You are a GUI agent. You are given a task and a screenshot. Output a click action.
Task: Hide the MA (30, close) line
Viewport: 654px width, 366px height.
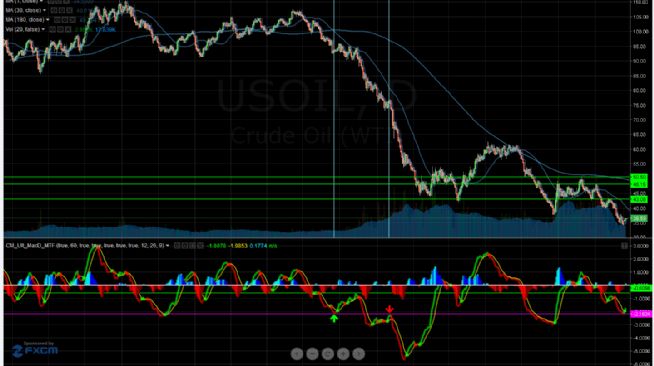coord(54,10)
